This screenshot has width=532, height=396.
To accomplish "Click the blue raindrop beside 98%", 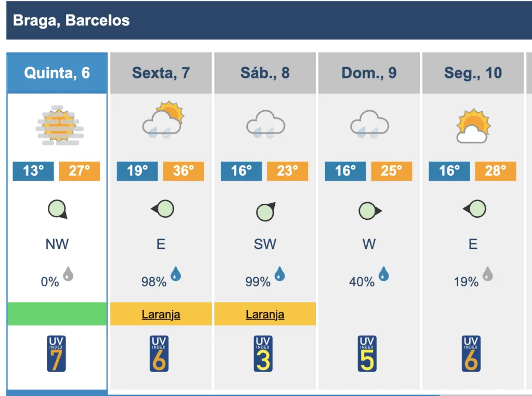I will coord(176,274).
